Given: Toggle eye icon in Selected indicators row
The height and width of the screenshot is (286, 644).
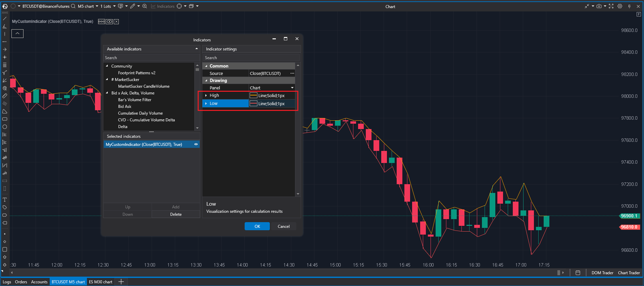Looking at the screenshot, I should point(196,144).
